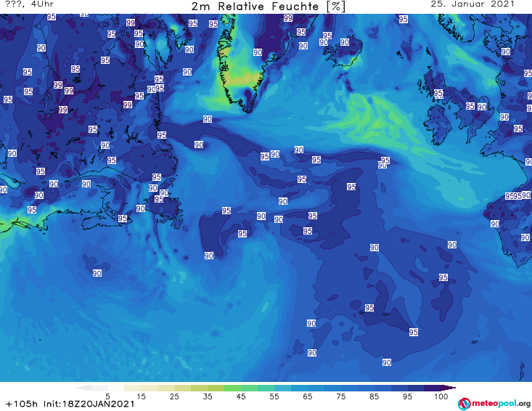Screen dimensions: 532x411
Task: Click the '75' tick on the color scale
Action: coord(340,396)
